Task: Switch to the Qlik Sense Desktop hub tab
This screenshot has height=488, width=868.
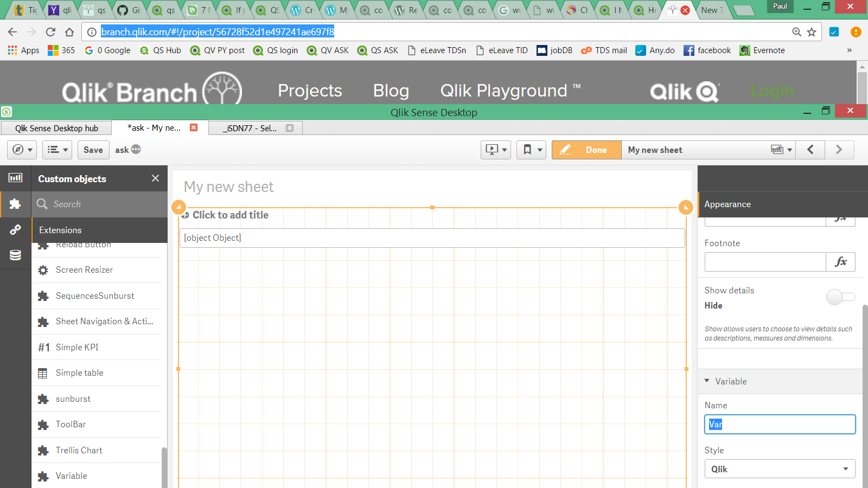Action: (56, 128)
